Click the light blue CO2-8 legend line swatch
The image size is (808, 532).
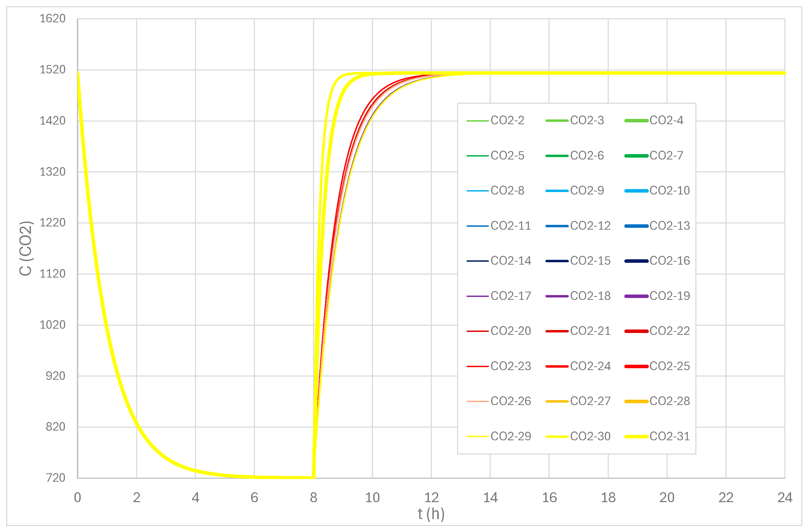tap(477, 191)
